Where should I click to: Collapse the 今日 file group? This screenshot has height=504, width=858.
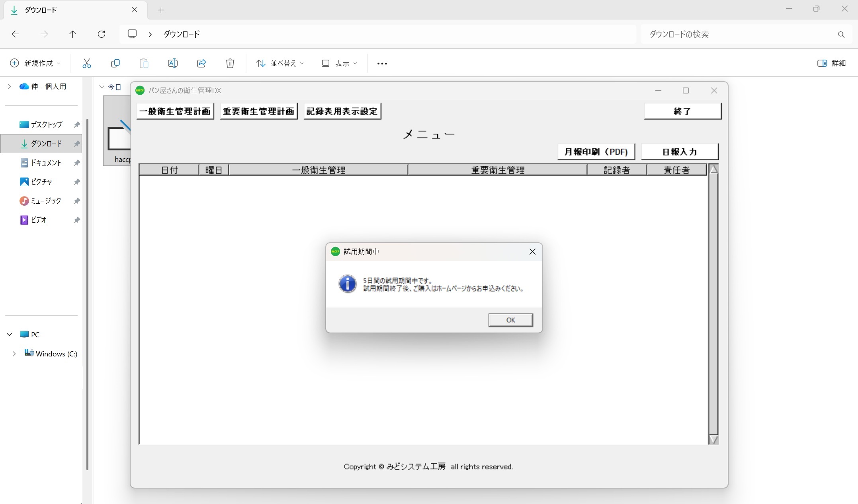coord(102,87)
